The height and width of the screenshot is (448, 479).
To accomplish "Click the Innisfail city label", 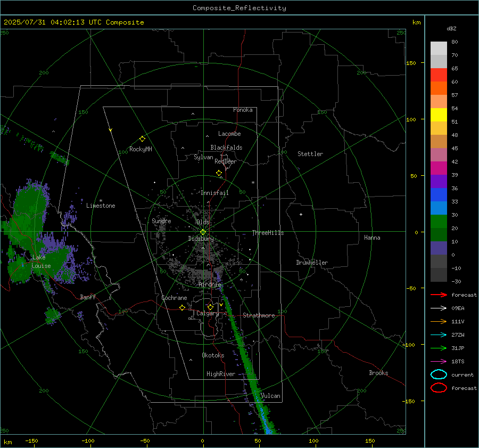I will pyautogui.click(x=214, y=193).
